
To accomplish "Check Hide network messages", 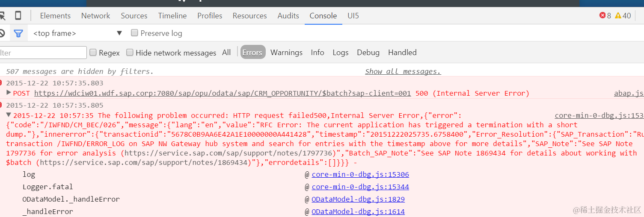I will click(130, 53).
